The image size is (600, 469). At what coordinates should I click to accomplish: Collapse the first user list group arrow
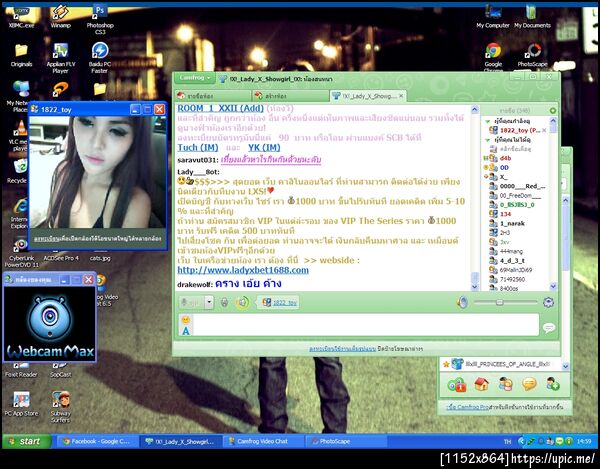click(488, 121)
